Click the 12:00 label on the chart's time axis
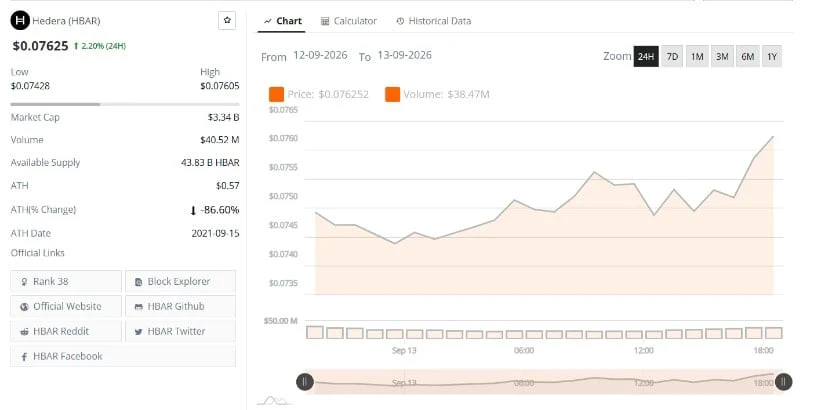825x410 pixels. [643, 351]
